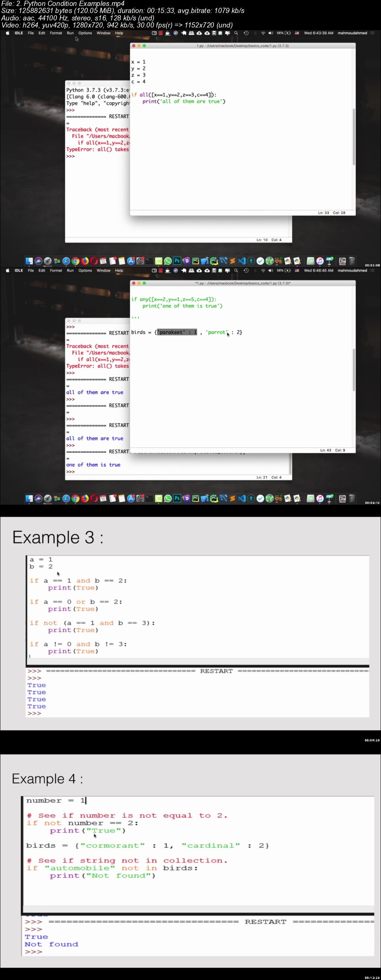The height and width of the screenshot is (980, 381).
Task: Click the line "c = 4" in the editor
Action: pyautogui.click(x=138, y=81)
